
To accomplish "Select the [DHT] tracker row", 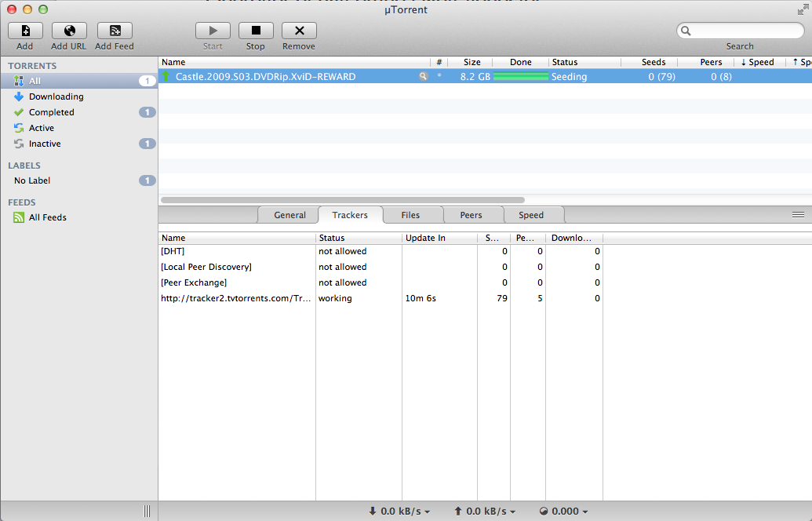I will [381, 251].
